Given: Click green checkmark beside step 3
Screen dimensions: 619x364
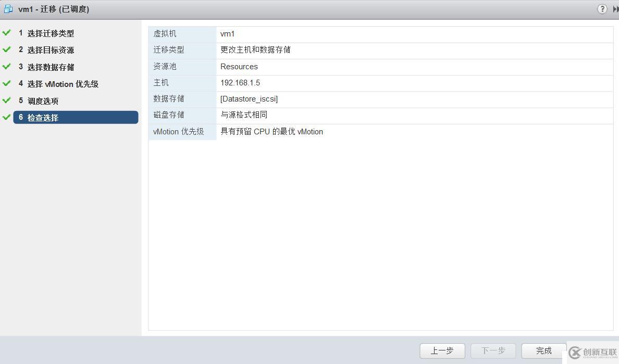Looking at the screenshot, I should tap(7, 67).
